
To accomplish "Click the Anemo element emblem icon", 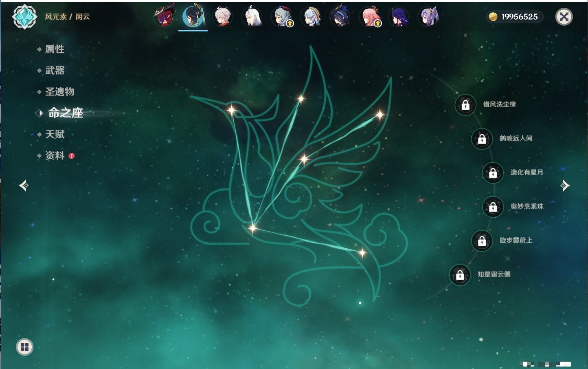I will [x=24, y=17].
